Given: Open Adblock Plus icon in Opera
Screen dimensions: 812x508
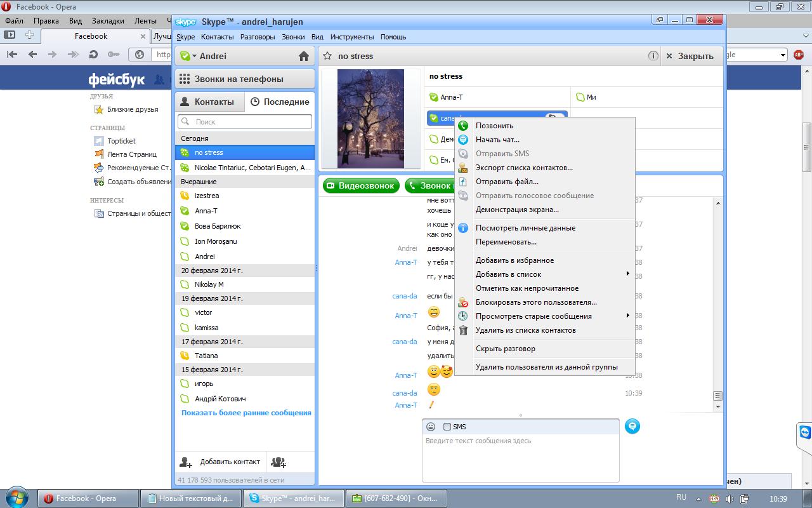Looking at the screenshot, I should (x=799, y=55).
